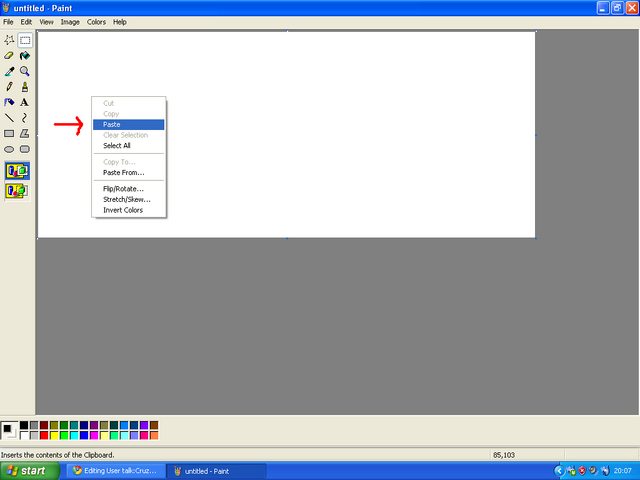Viewport: 640px width, 480px height.
Task: Pick the Fill With Color bucket tool
Action: pyautogui.click(x=25, y=56)
